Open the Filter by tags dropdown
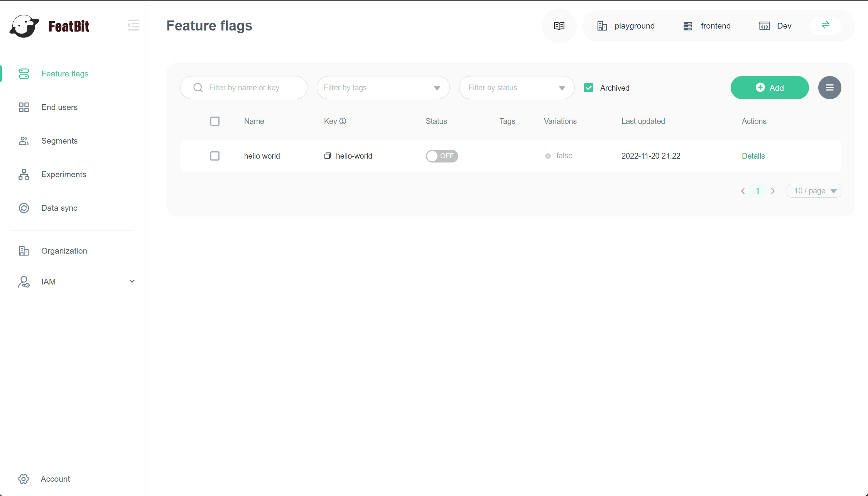The image size is (868, 496). tap(383, 88)
